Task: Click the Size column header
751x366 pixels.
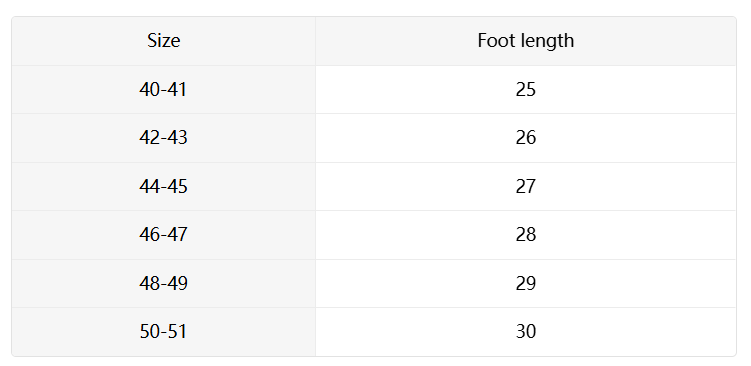Action: coord(163,41)
